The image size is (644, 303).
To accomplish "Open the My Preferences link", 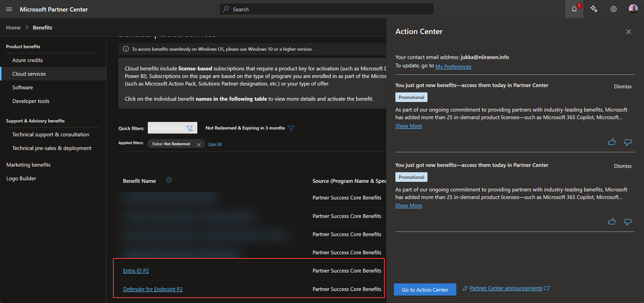I will tap(453, 66).
